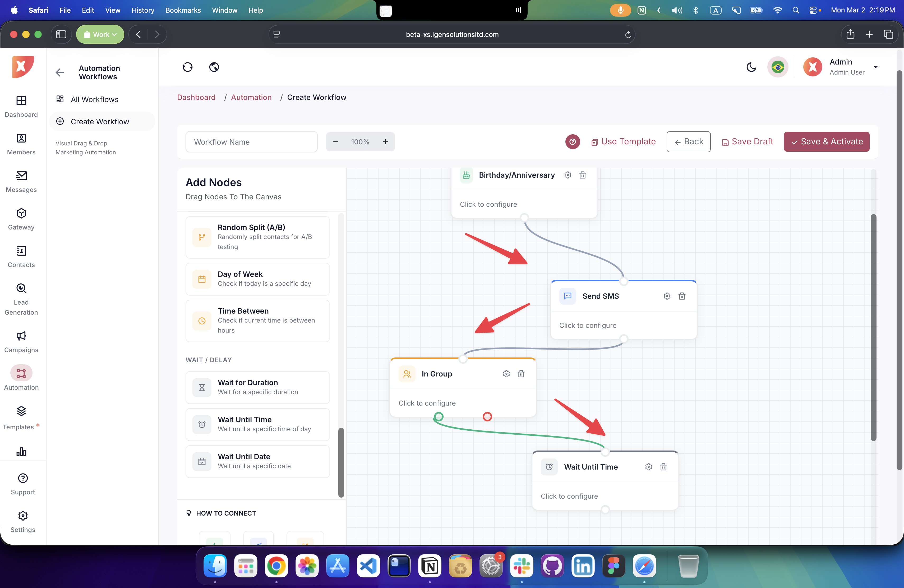Image resolution: width=904 pixels, height=588 pixels.
Task: Delete the Wait Until Time node
Action: coord(663,467)
